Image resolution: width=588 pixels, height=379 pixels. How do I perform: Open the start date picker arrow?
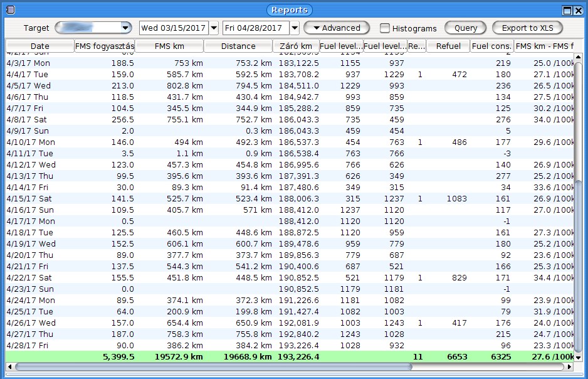(x=214, y=28)
